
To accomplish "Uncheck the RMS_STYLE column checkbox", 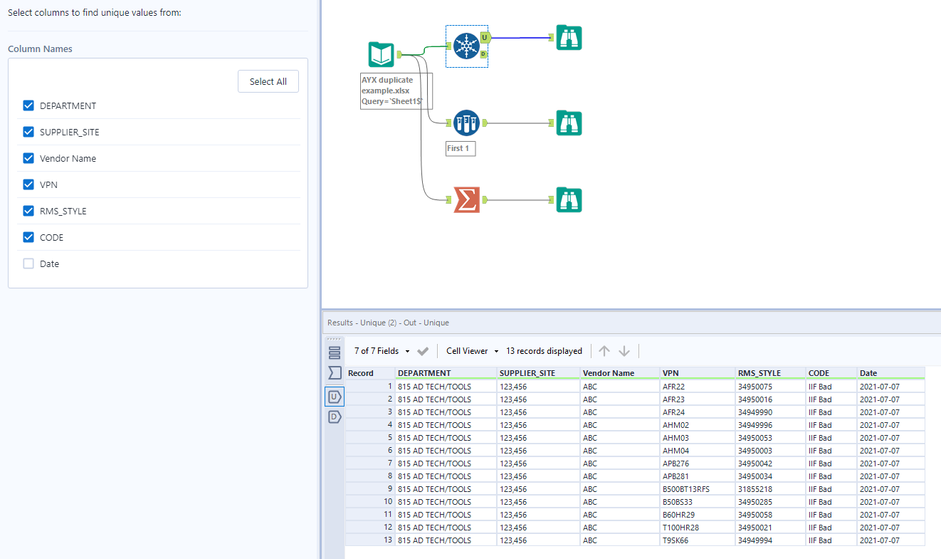I will click(28, 211).
